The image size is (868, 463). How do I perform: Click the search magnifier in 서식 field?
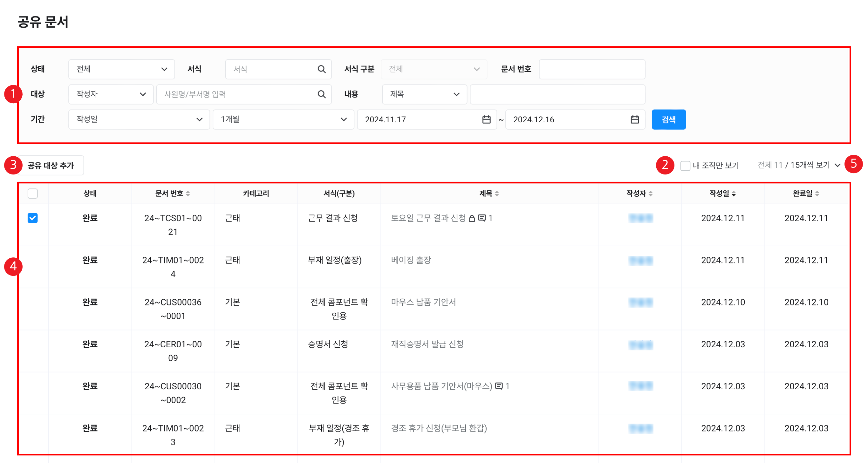tap(321, 69)
